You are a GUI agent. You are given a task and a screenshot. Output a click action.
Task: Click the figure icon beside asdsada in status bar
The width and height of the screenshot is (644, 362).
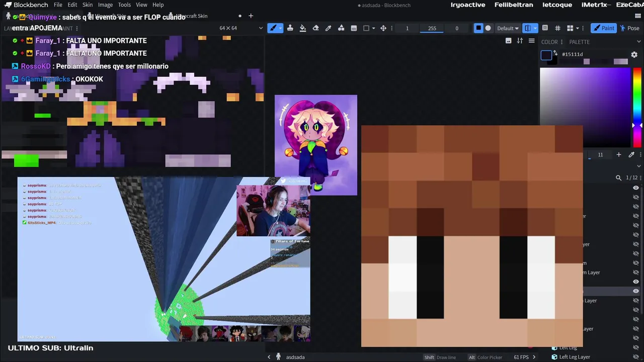(x=278, y=357)
